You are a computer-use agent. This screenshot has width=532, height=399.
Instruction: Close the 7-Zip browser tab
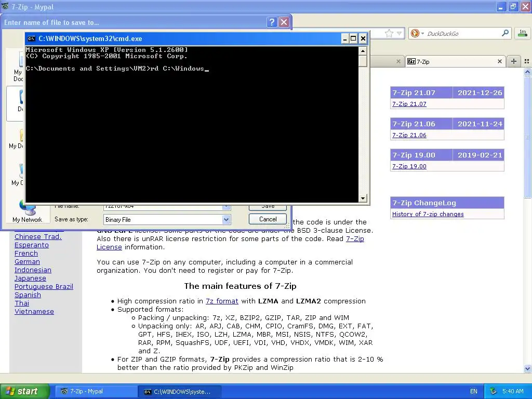pyautogui.click(x=499, y=61)
